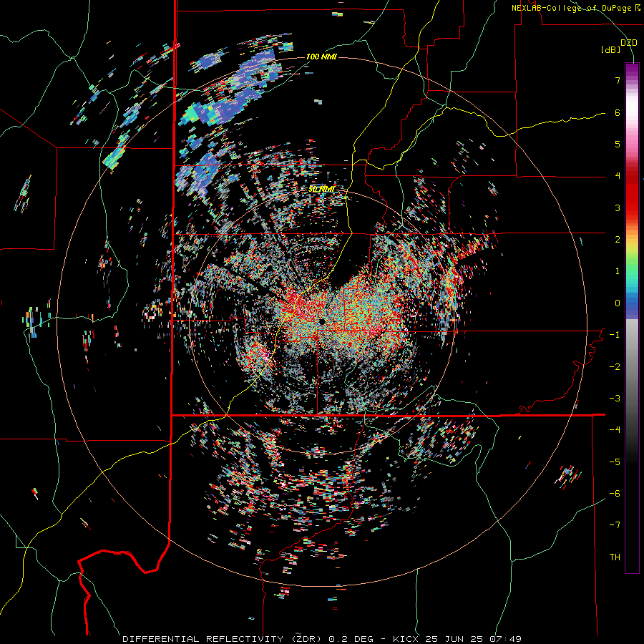The width and height of the screenshot is (644, 644).
Task: Click the -5 value on color scale
Action: 615,462
